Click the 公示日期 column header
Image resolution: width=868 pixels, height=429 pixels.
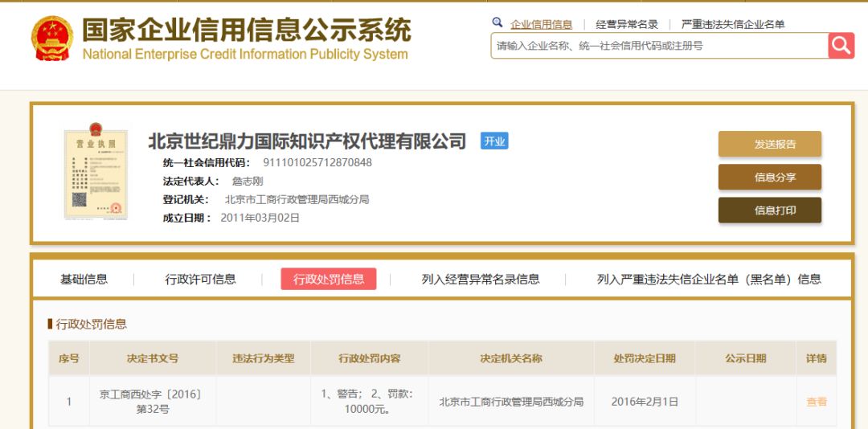(x=746, y=358)
